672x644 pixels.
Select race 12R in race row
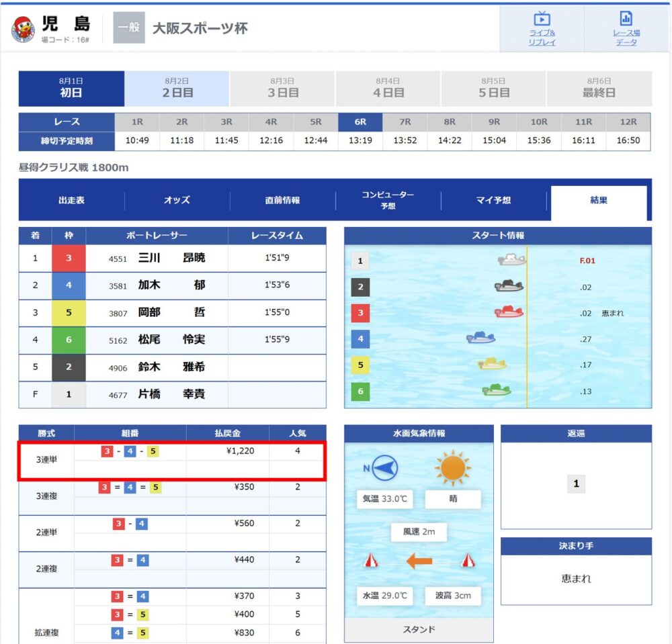tap(628, 122)
